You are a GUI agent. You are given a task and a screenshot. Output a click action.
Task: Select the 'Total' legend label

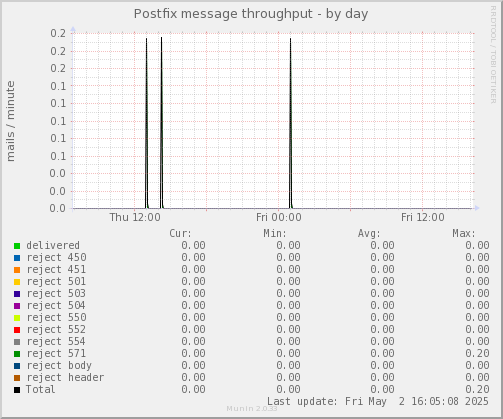click(40, 389)
